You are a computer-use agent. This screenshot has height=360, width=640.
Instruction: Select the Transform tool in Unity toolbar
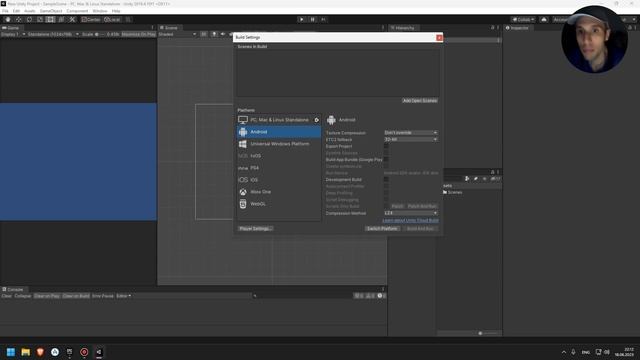tap(61, 20)
